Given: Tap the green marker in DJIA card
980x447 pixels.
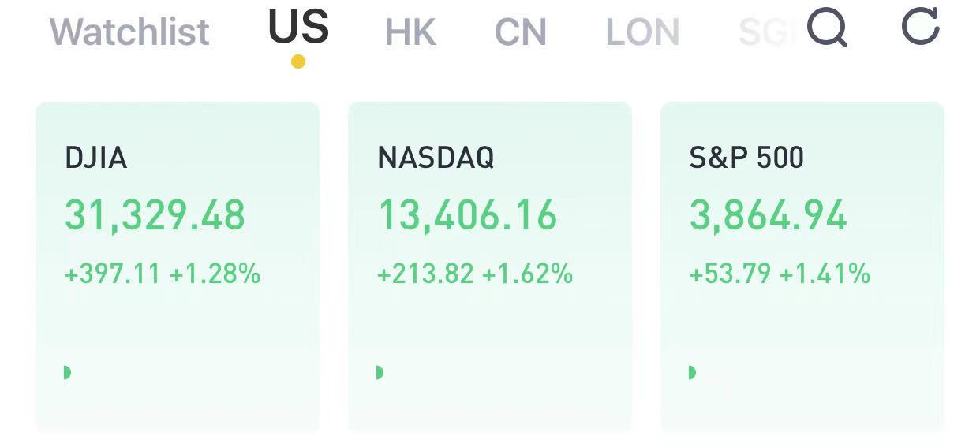Looking at the screenshot, I should point(67,372).
